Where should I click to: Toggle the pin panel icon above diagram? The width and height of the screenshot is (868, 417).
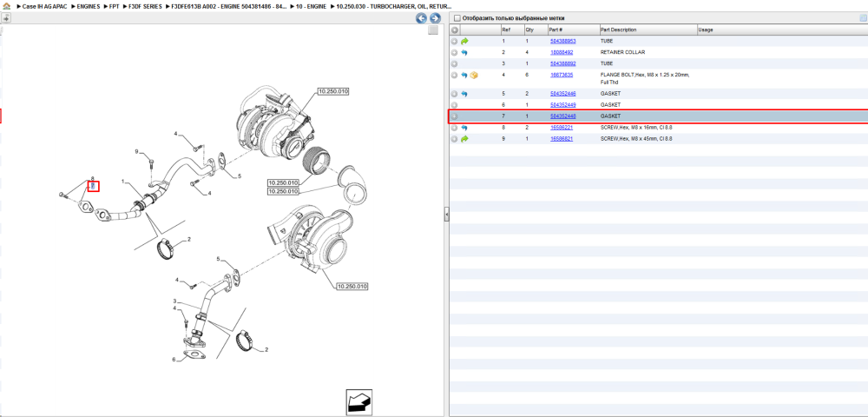pyautogui.click(x=5, y=18)
